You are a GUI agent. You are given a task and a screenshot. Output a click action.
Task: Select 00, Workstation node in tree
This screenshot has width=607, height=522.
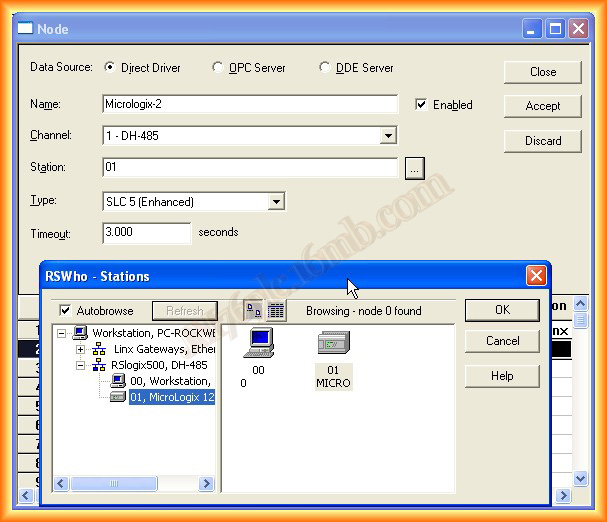point(168,381)
